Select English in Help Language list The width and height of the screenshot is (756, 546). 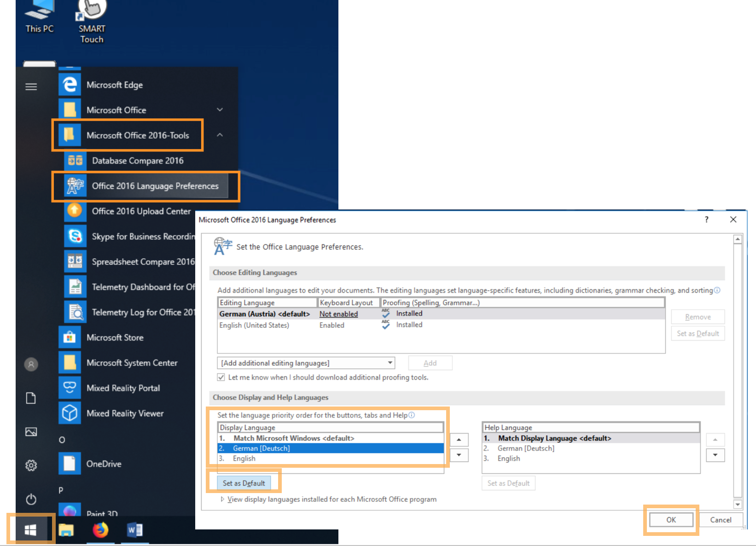click(591, 459)
